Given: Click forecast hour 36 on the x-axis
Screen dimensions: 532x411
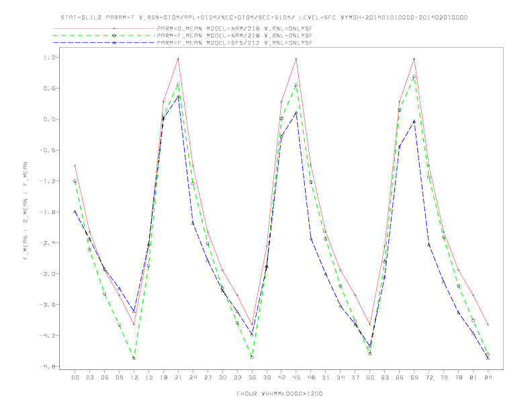Looking at the screenshot, I should click(x=252, y=377).
